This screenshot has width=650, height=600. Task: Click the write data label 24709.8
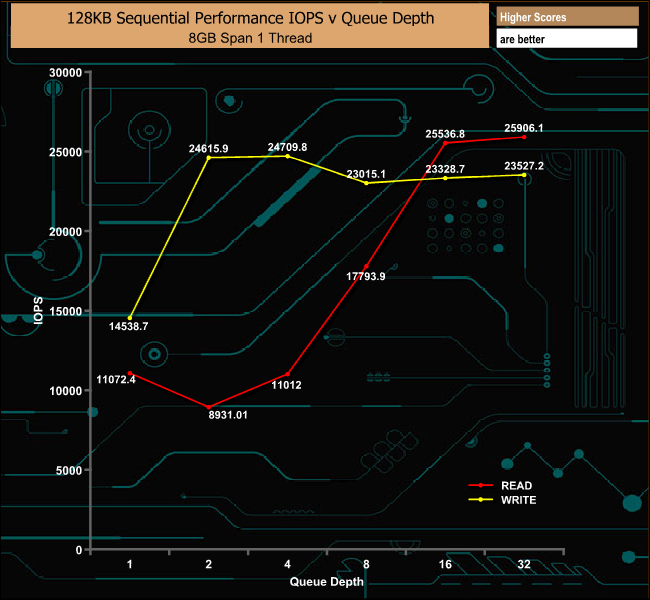pyautogui.click(x=287, y=147)
